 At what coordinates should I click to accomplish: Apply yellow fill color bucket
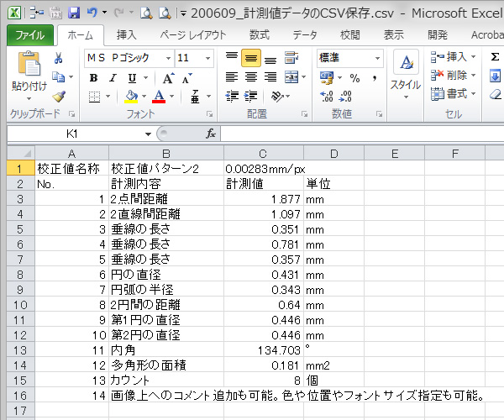(131, 97)
